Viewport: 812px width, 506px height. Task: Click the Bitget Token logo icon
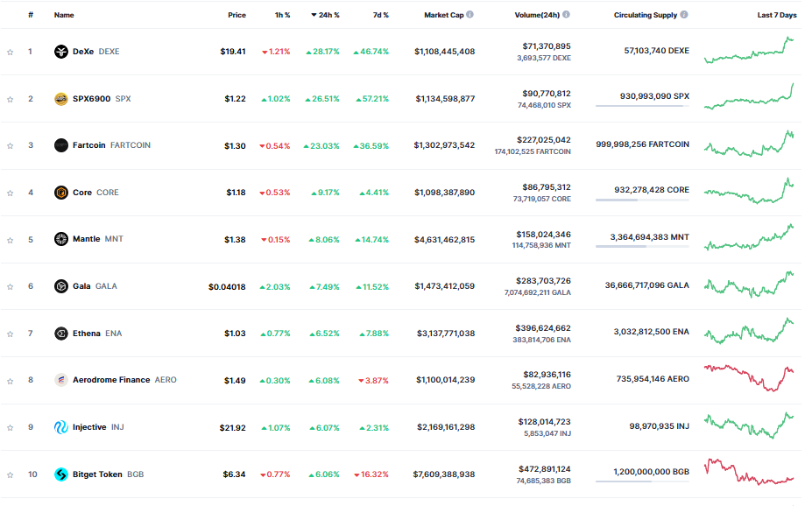[61, 474]
